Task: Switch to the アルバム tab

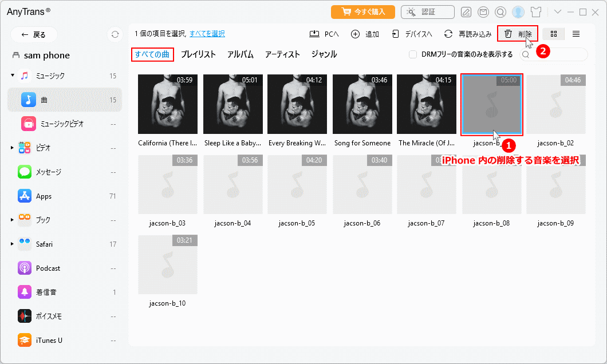Action: (x=241, y=54)
